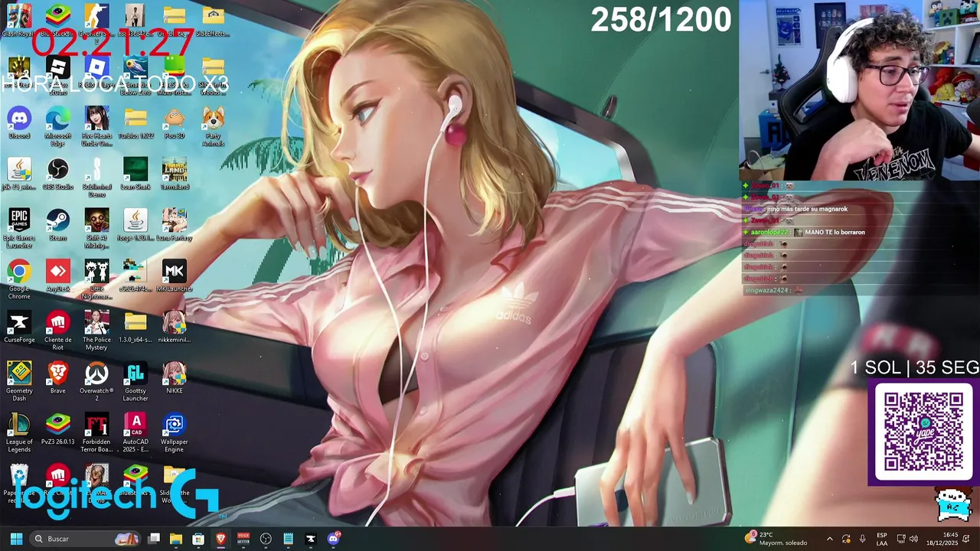Select the Shift At Midnight icon
The width and height of the screenshot is (980, 551).
(96, 228)
